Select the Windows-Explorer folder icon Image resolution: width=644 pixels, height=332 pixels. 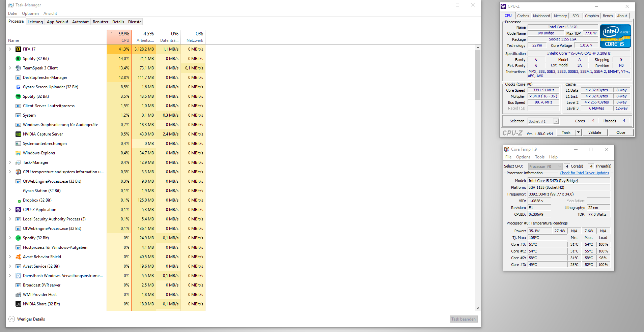18,153
